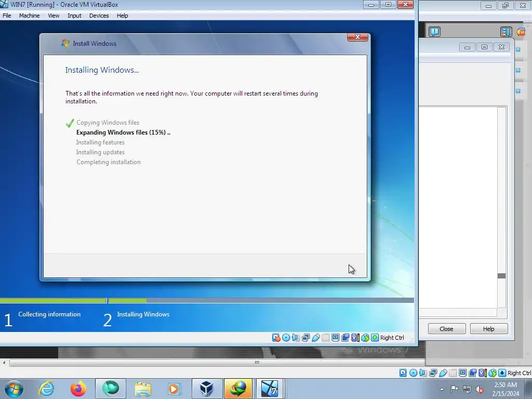Screen dimensions: 532x399
Task: Click the delete finished notifications icon
Action: pos(521,32)
